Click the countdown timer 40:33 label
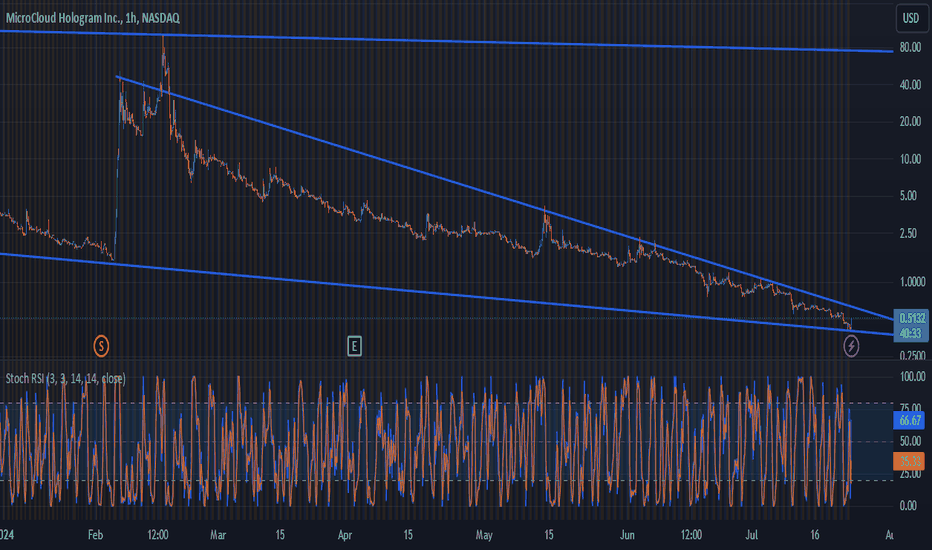This screenshot has height=550, width=932. (911, 333)
